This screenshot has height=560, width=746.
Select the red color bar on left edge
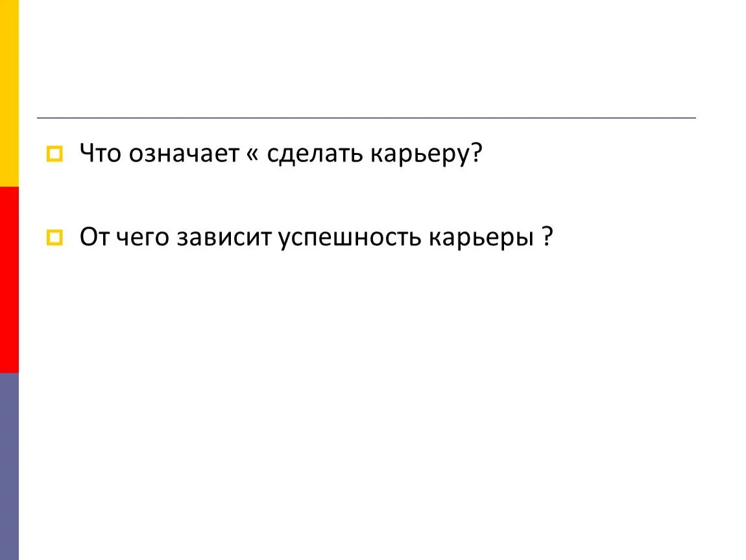pyautogui.click(x=9, y=279)
